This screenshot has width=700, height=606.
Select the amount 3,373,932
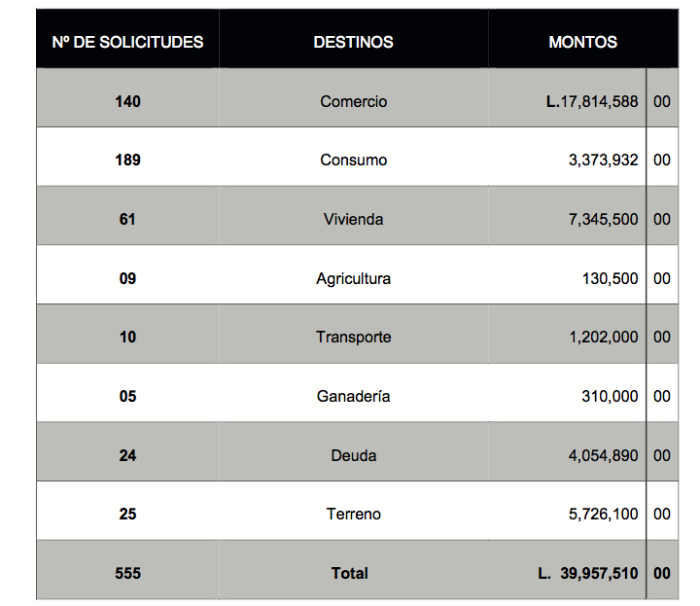tap(603, 160)
